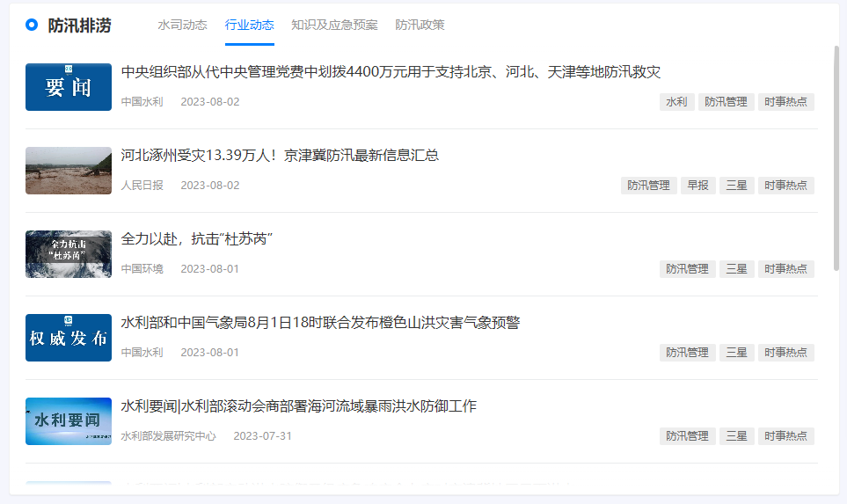This screenshot has width=847, height=504.
Task: Open the 知识及应急预案 tab
Action: point(334,25)
